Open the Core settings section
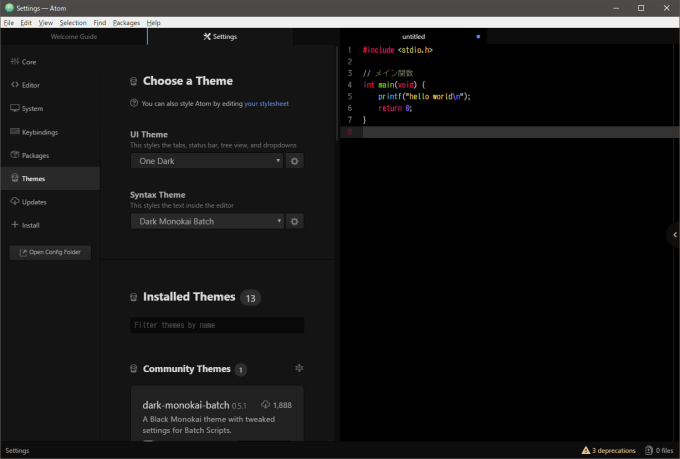The width and height of the screenshot is (680, 459). (x=50, y=62)
